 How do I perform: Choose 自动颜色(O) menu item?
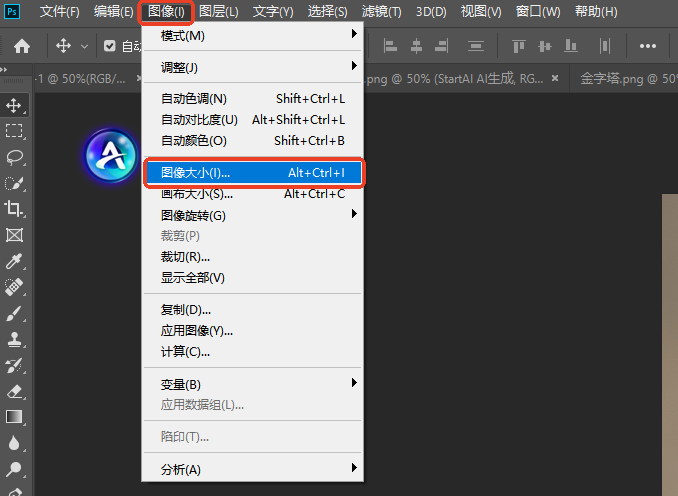coord(253,141)
